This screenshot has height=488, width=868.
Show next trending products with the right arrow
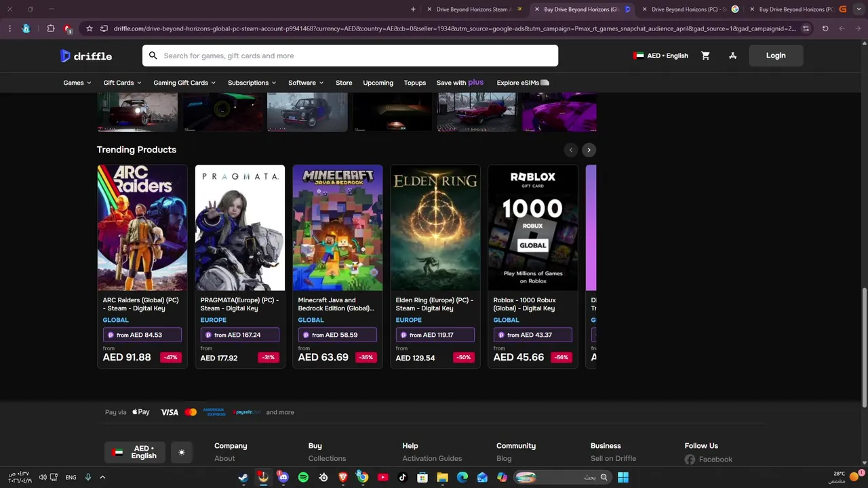point(589,150)
